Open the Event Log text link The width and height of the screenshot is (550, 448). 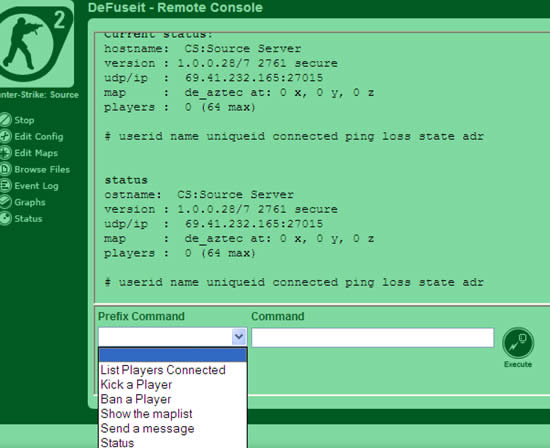(36, 186)
